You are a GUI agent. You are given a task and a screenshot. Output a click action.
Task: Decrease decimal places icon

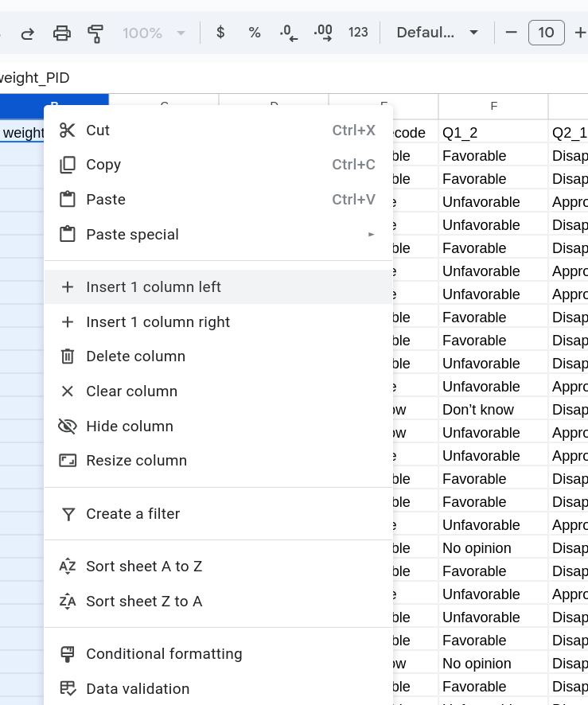click(x=289, y=33)
